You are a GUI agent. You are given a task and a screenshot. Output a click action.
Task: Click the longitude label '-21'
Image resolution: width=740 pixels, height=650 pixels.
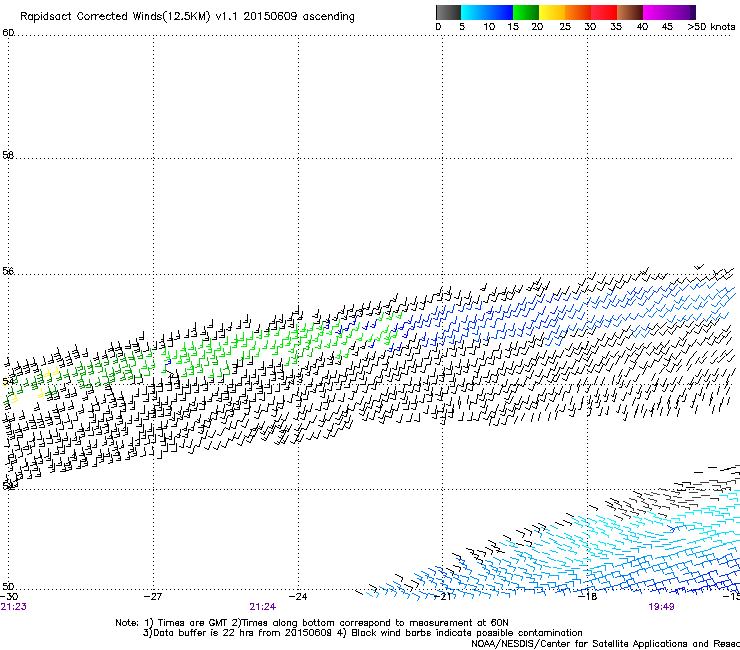pyautogui.click(x=442, y=597)
